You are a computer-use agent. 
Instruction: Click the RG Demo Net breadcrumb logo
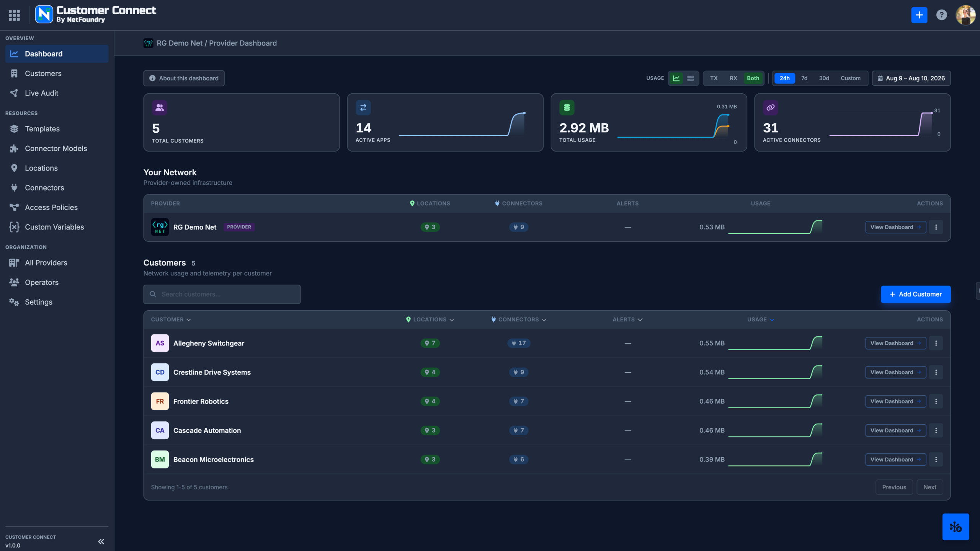(x=148, y=43)
